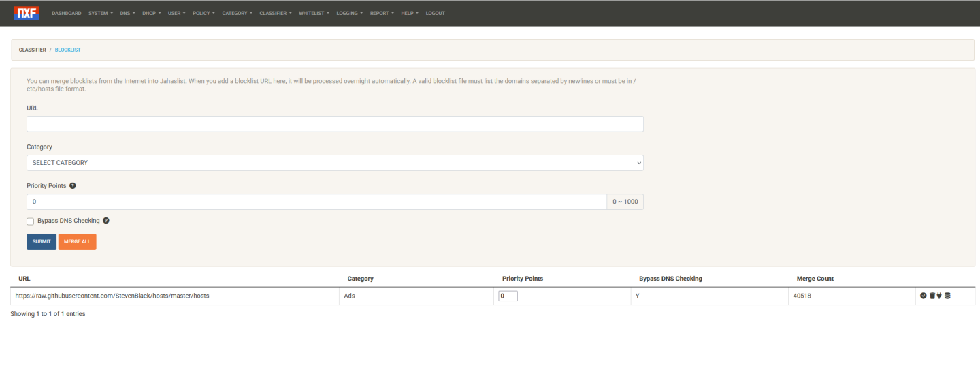Click the URL input field
980x385 pixels.
pos(335,124)
